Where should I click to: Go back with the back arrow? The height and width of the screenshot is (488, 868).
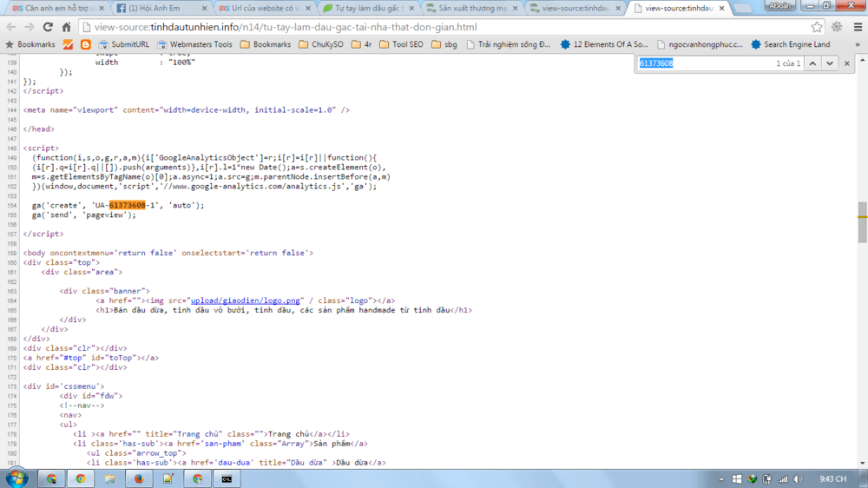tap(11, 27)
